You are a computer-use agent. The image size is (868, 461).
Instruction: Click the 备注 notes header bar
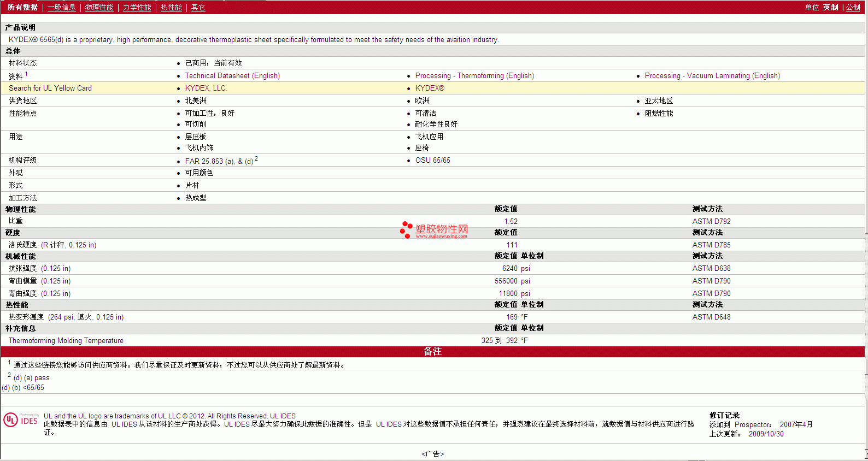[x=432, y=352]
